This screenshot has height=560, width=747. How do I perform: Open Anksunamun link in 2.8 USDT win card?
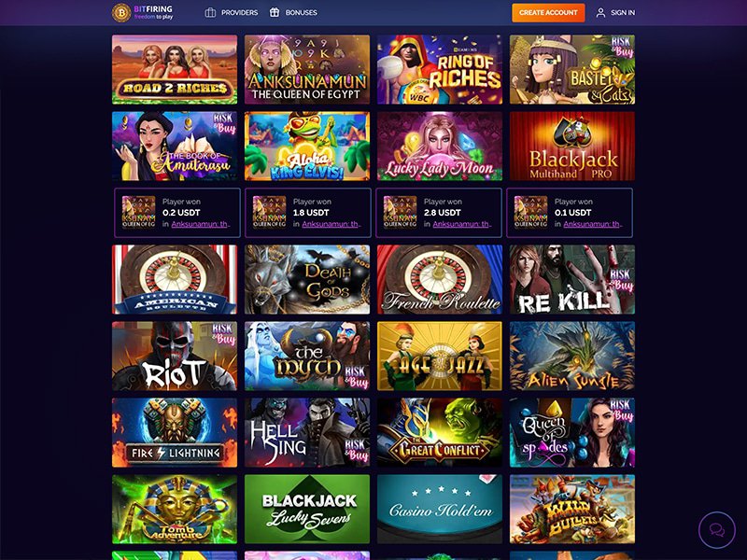point(461,224)
